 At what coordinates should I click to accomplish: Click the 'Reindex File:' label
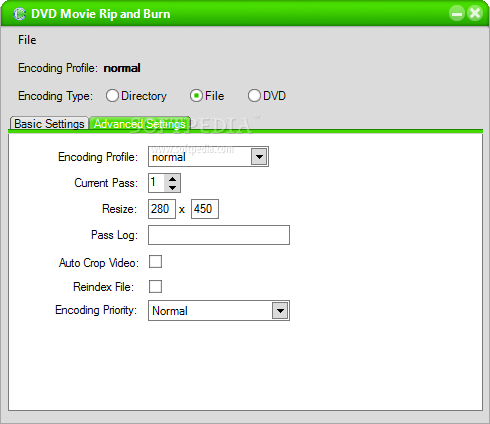click(x=104, y=287)
